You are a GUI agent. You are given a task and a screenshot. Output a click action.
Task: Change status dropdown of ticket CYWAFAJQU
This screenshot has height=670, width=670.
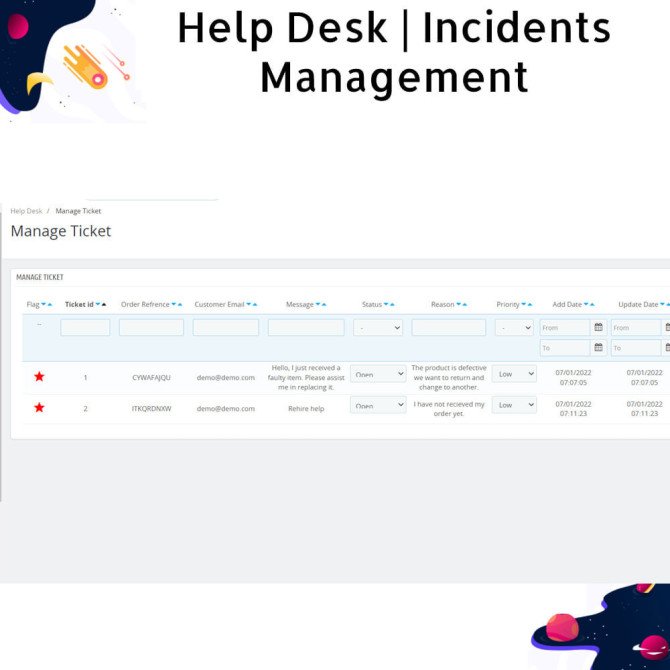click(x=378, y=374)
